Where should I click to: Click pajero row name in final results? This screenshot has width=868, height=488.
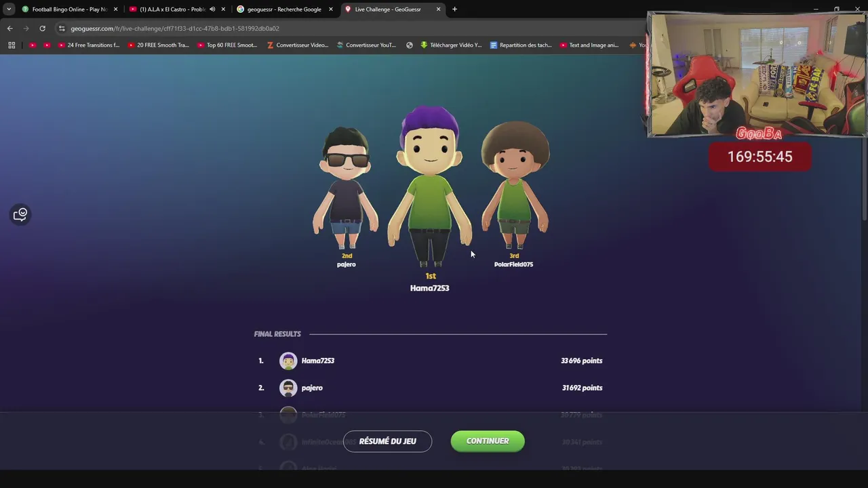(312, 388)
